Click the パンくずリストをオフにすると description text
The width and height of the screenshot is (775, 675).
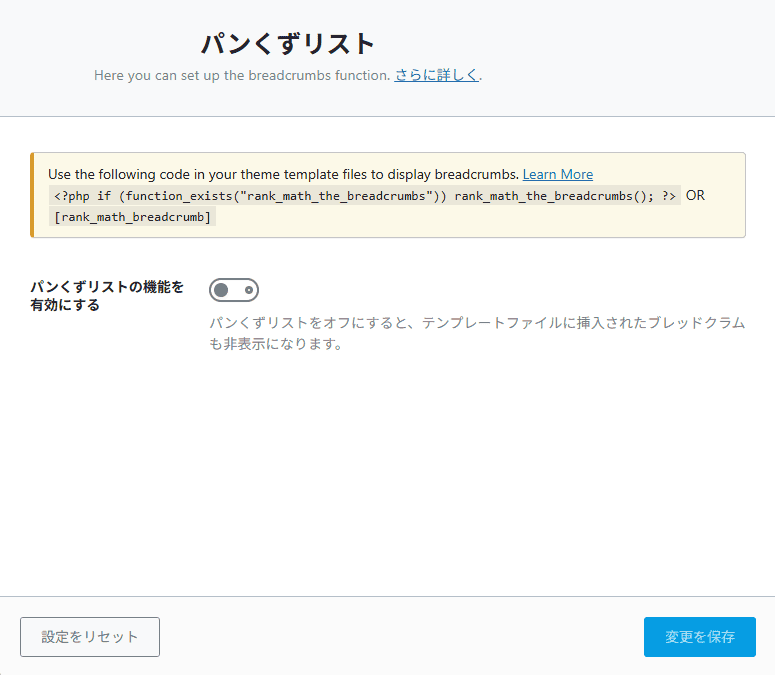click(477, 333)
